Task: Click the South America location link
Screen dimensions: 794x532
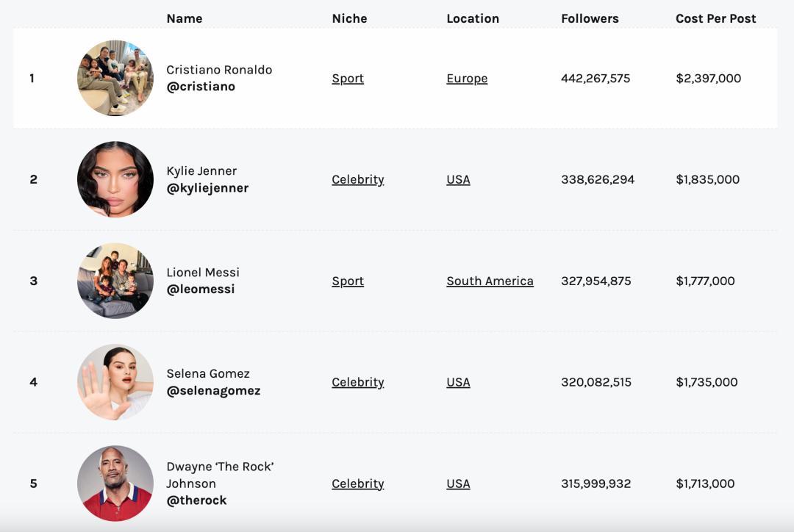Action: (x=490, y=281)
